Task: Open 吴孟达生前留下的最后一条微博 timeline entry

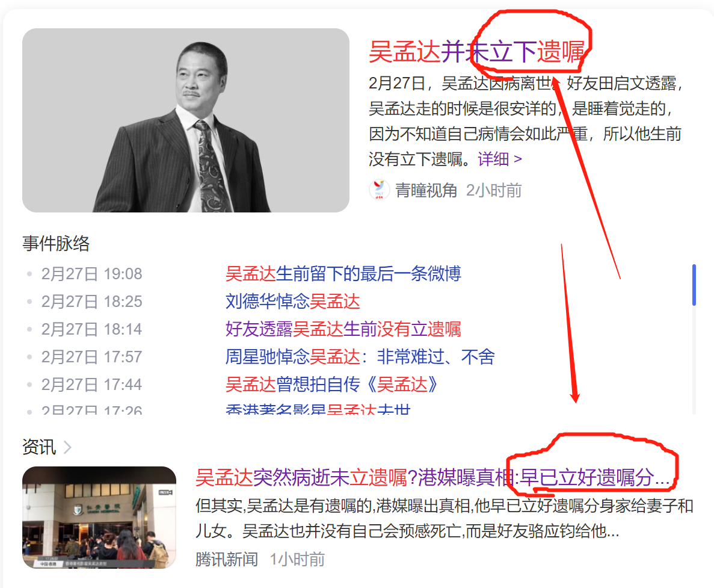Action: point(343,274)
